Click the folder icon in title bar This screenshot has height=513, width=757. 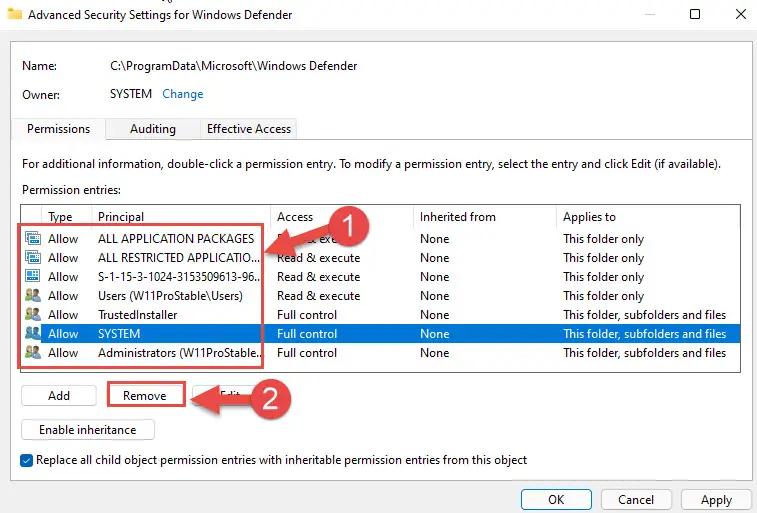[x=14, y=14]
